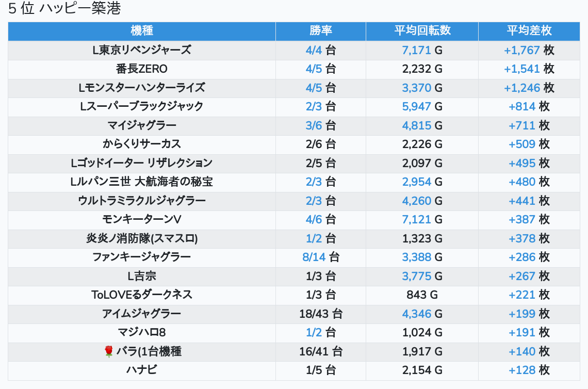Image resolution: width=588 pixels, height=389 pixels.
Task: Click average difference +495 枚
Action: click(529, 163)
